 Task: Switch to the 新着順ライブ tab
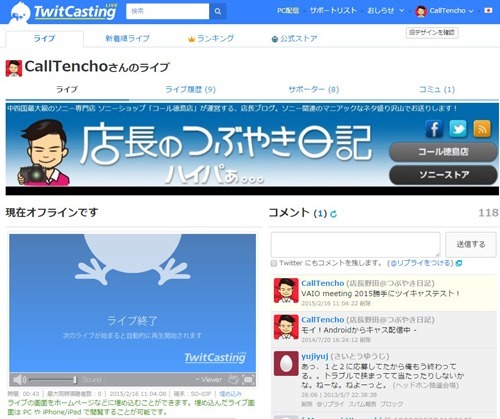click(x=127, y=39)
